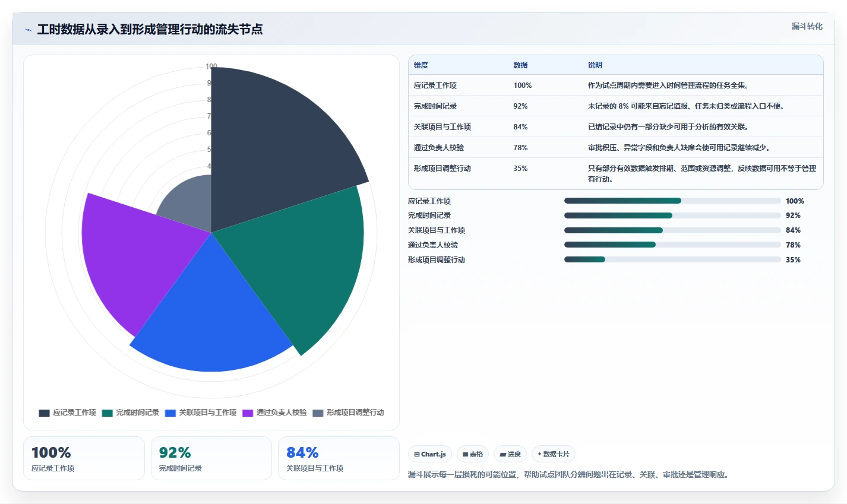Image resolution: width=847 pixels, height=504 pixels.
Task: Select the 进度 tag chip
Action: click(510, 454)
